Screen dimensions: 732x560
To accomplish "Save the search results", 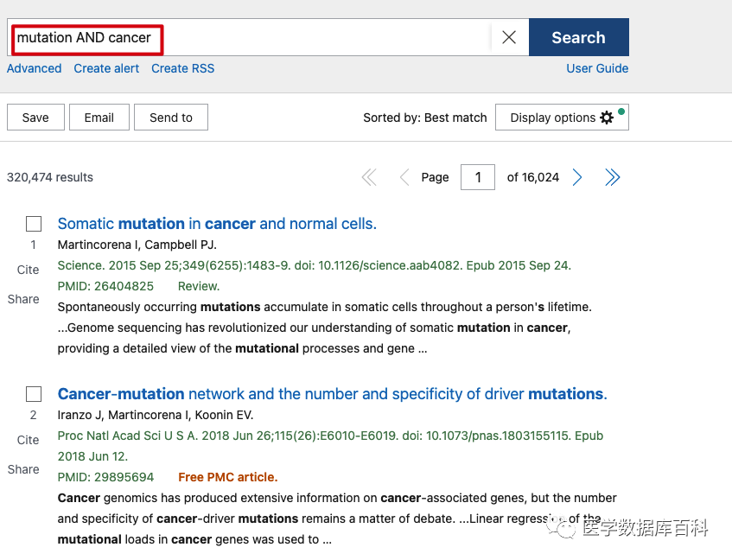I will 35,118.
